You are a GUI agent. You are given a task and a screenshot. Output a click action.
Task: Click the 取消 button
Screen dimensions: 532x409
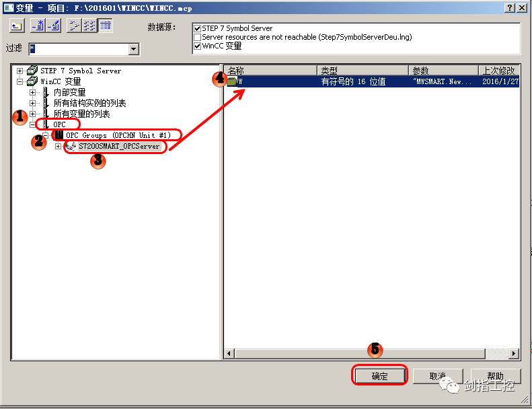pos(438,376)
